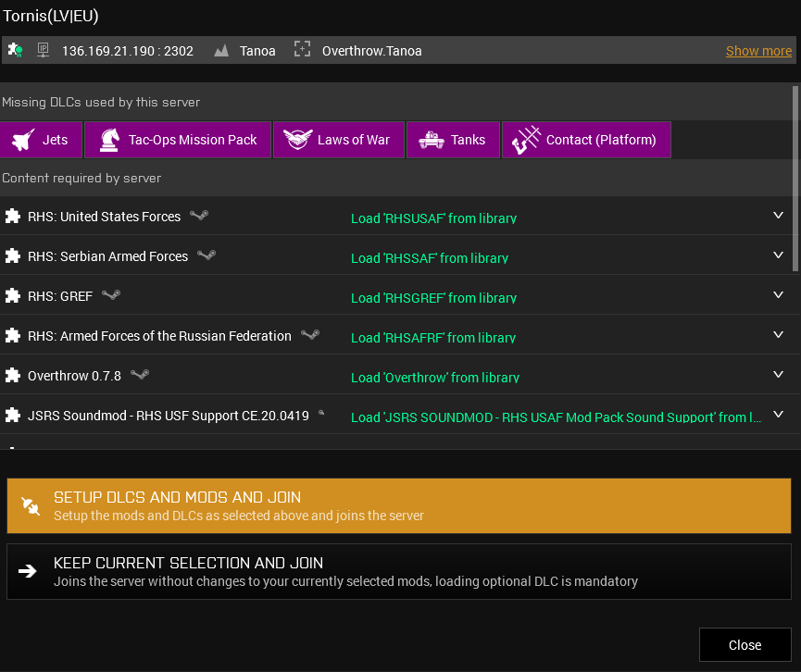Click the Steam icon next to RHS: United States Forces
Image resolution: width=801 pixels, height=672 pixels.
pyautogui.click(x=199, y=216)
